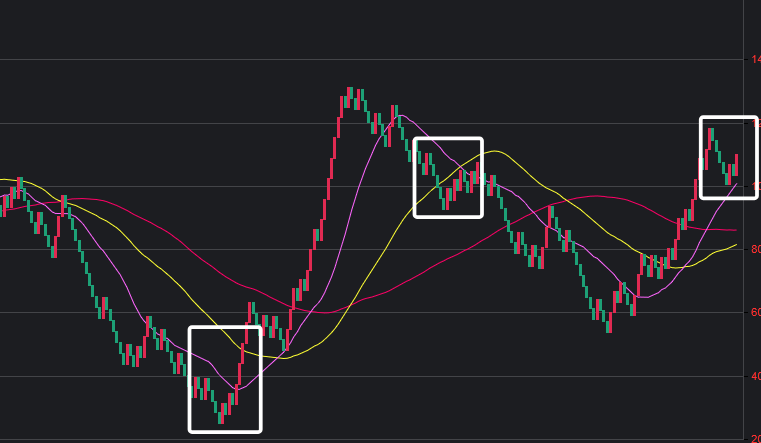
Task: Select the yellow moving average line
Action: coord(380,262)
